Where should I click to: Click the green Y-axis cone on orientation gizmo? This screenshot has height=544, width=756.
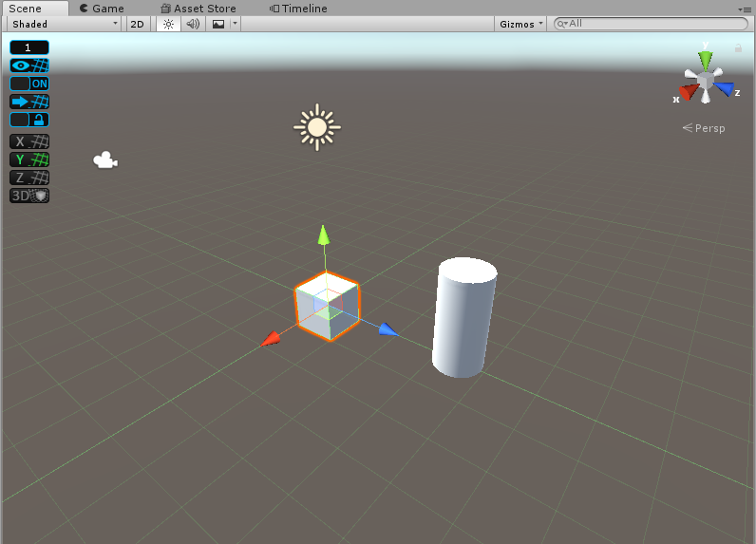(x=705, y=60)
